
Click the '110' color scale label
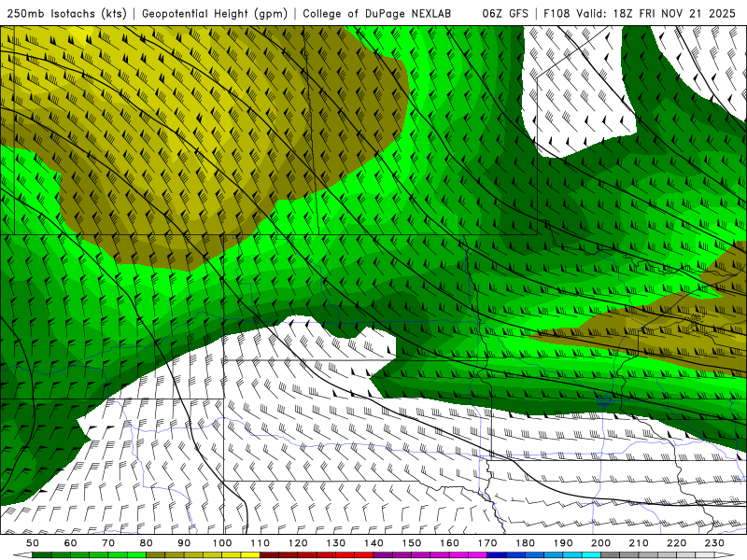point(261,543)
